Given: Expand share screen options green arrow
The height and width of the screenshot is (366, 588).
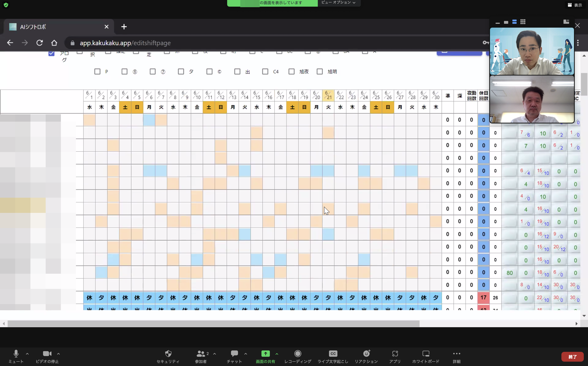Looking at the screenshot, I should 277,354.
